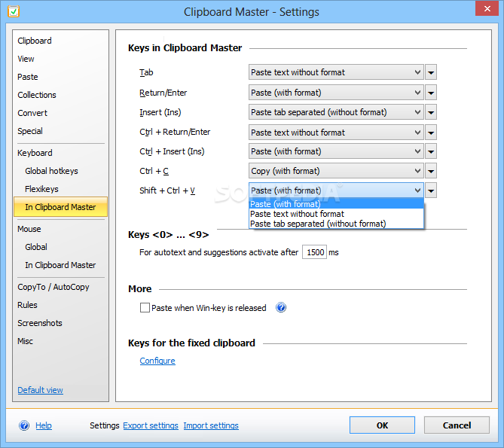Click the Help link
The width and height of the screenshot is (504, 448).
(44, 425)
